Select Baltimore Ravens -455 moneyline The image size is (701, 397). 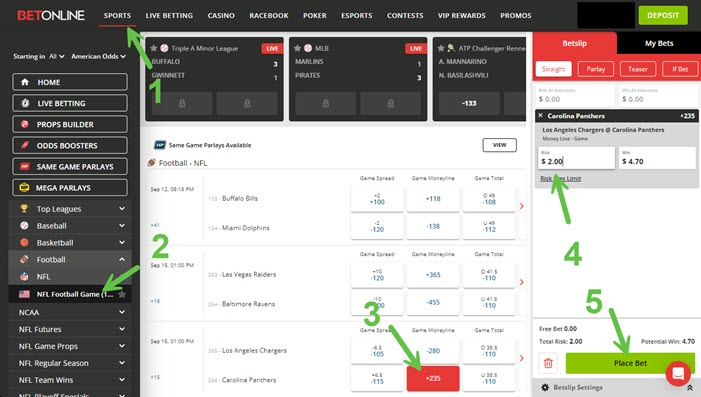click(x=433, y=302)
